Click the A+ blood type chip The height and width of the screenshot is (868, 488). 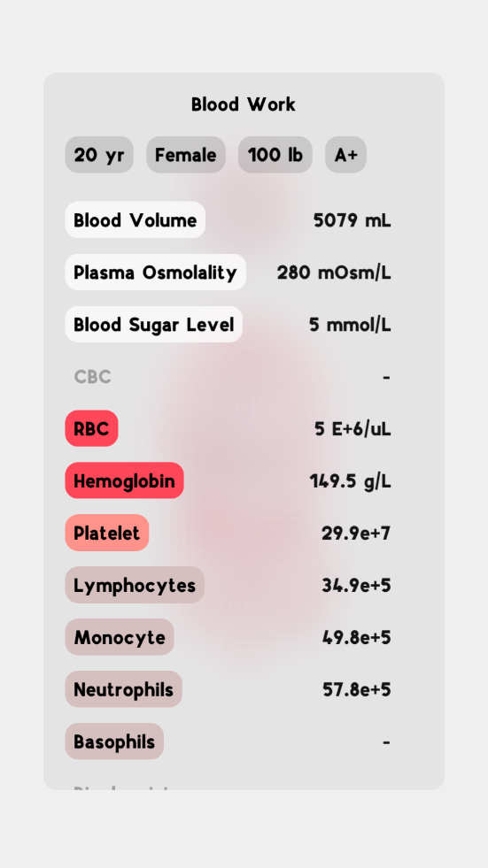point(345,155)
